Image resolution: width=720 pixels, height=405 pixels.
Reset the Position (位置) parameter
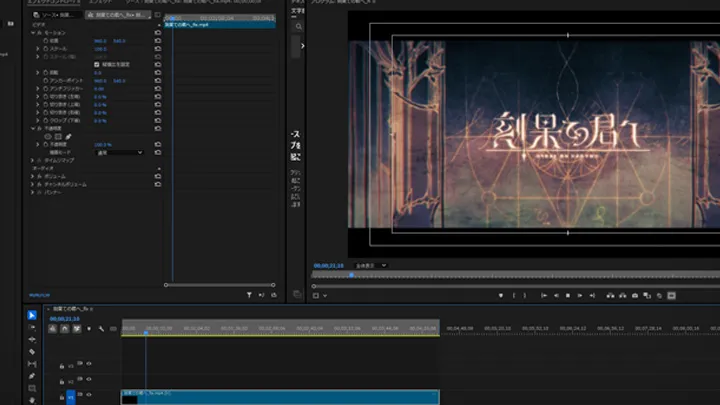coord(158,41)
